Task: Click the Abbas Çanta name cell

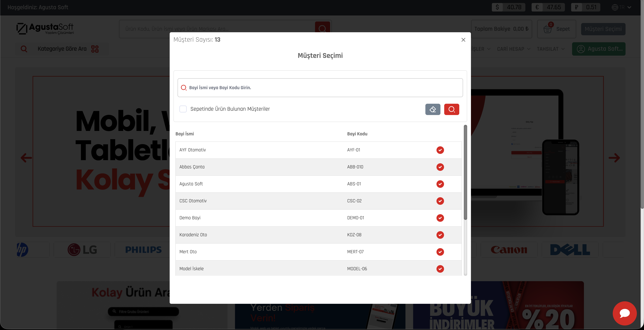Action: 192,167
